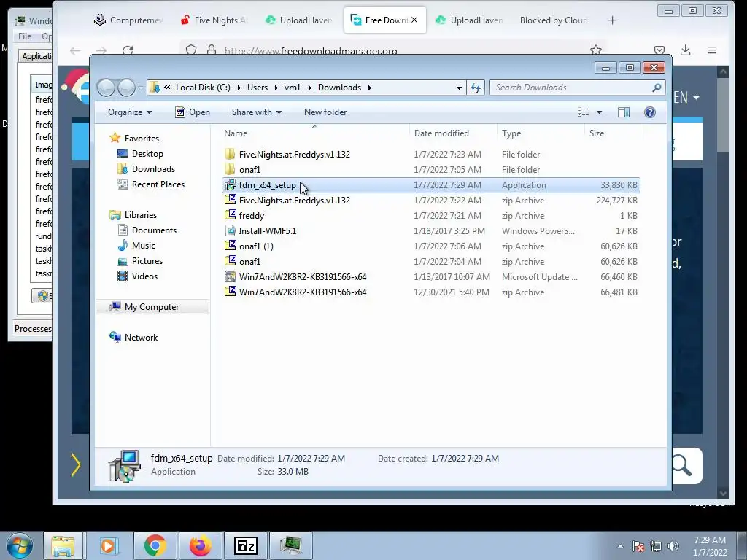Select the Install-WMF5.1 PowerShell script icon
This screenshot has width=747, height=560.
coord(230,231)
